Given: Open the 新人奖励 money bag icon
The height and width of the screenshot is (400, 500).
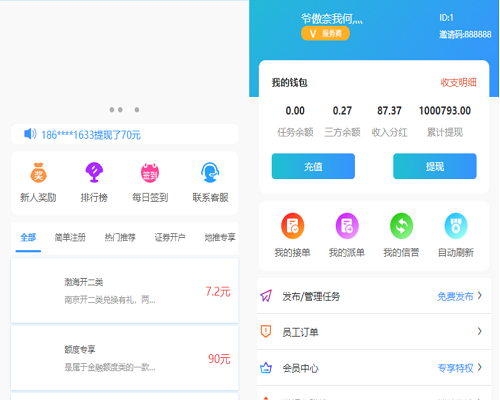Looking at the screenshot, I should pos(38,172).
